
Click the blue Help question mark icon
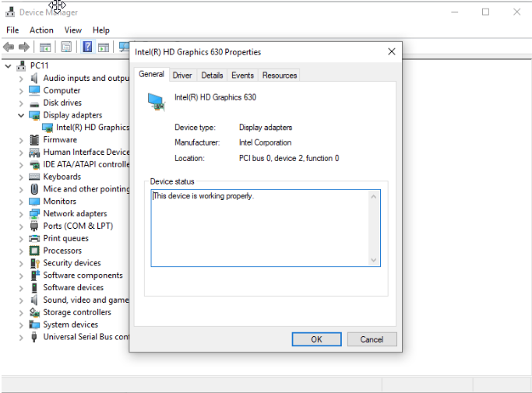click(x=87, y=47)
